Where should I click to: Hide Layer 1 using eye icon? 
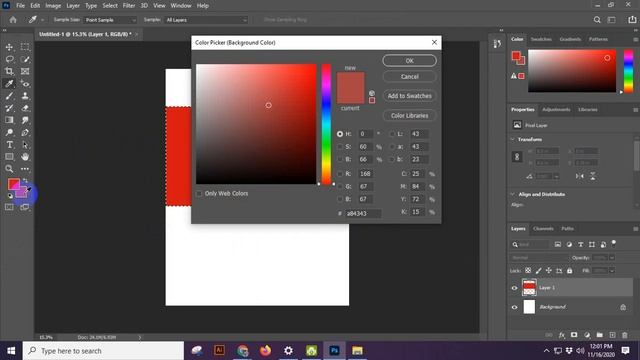tap(514, 288)
